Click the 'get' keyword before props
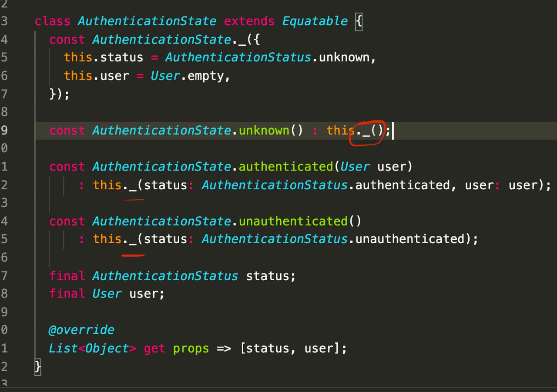Viewport: 557px width, 392px height. 154,348
